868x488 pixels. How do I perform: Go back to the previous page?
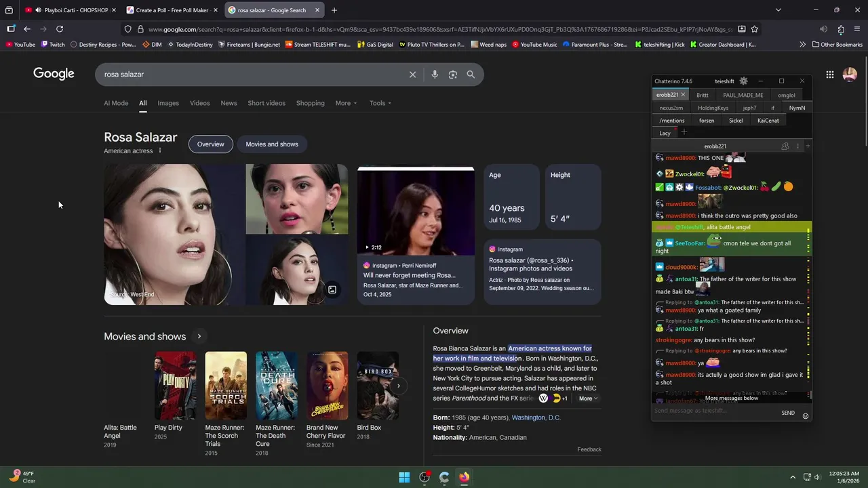tap(27, 29)
